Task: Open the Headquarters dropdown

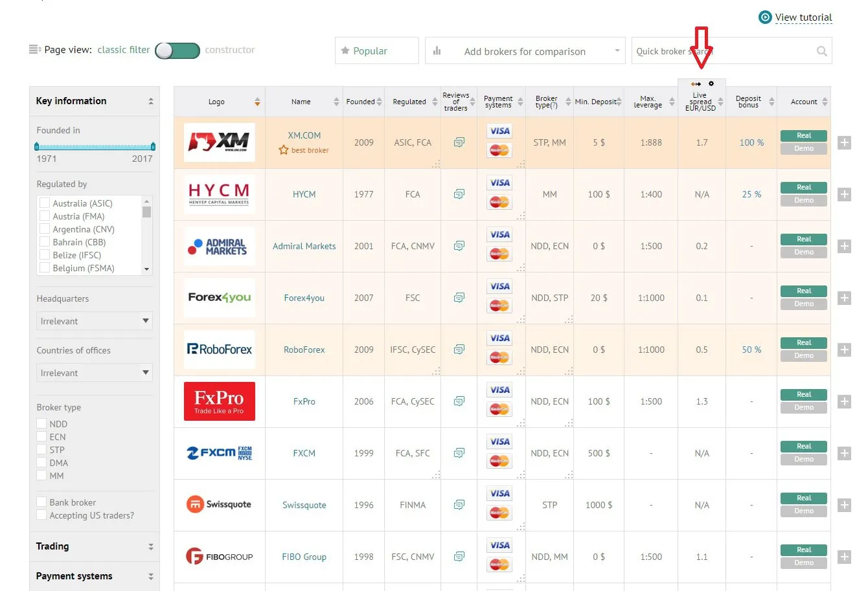Action: coord(94,320)
